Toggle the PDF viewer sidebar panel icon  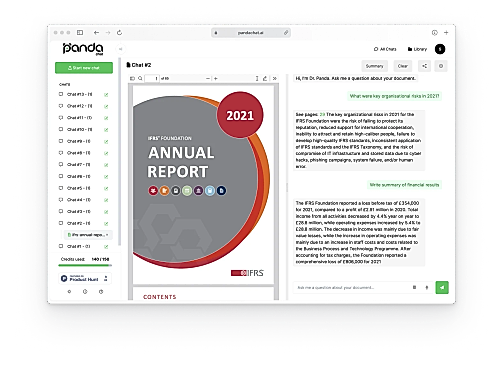click(x=132, y=78)
